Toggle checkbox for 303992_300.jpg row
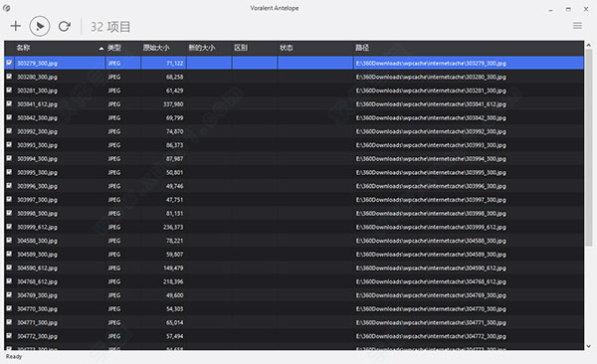 tap(9, 131)
